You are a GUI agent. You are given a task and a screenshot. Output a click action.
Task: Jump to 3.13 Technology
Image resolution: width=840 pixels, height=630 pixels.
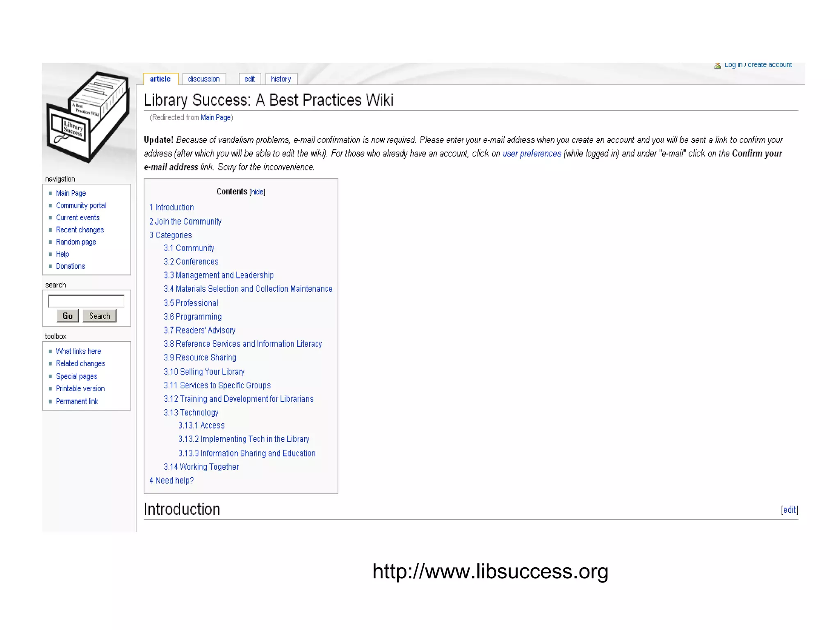tap(191, 412)
